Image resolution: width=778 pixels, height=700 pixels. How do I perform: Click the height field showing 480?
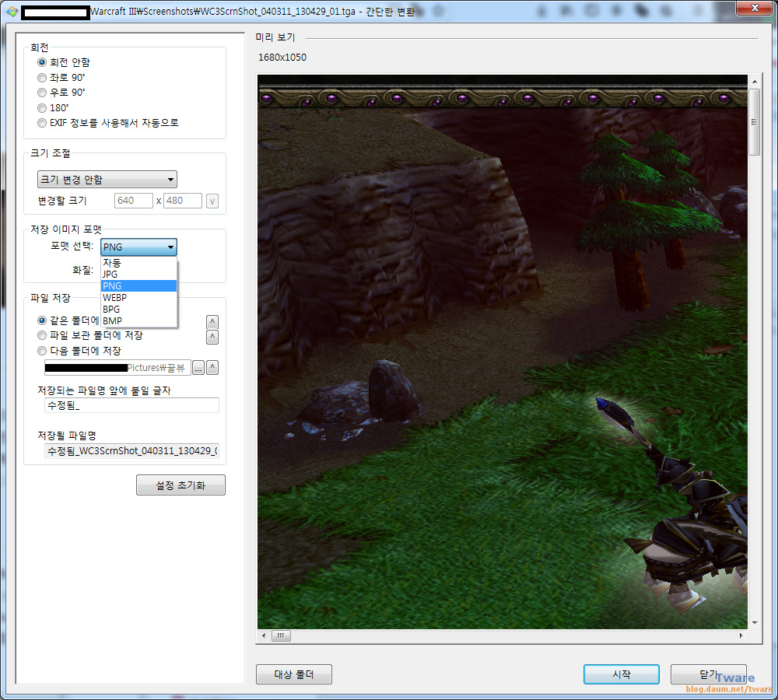tap(183, 201)
